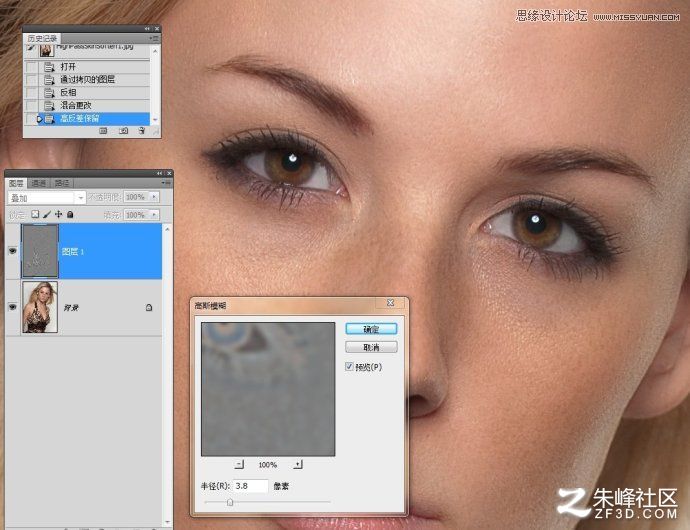The height and width of the screenshot is (530, 690).
Task: Zoom out the blur preview with minus button
Action: pos(239,464)
